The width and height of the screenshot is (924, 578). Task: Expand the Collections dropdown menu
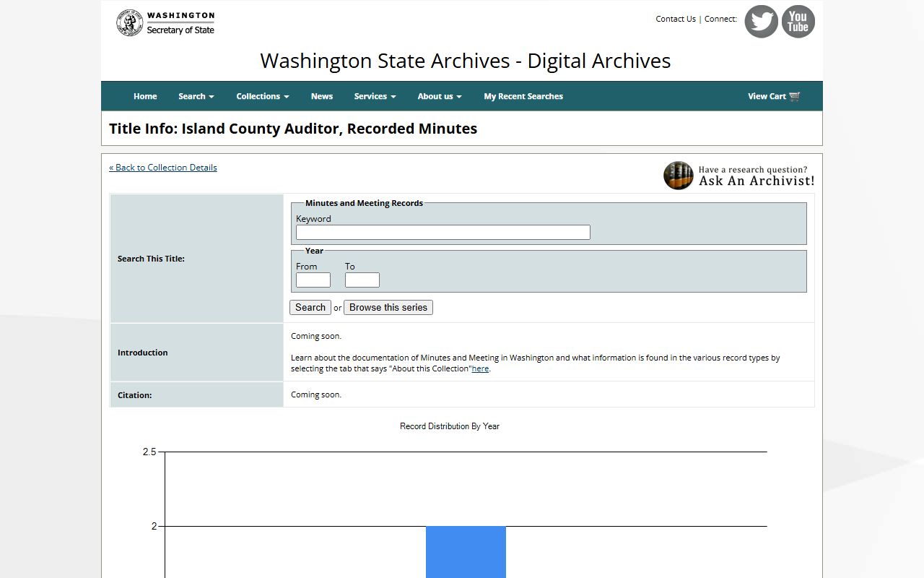(263, 96)
